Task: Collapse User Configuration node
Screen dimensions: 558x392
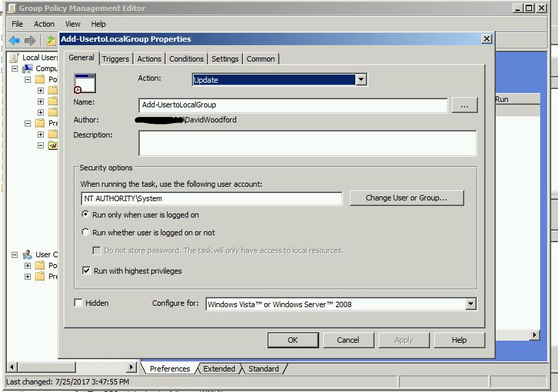Action: [x=14, y=254]
